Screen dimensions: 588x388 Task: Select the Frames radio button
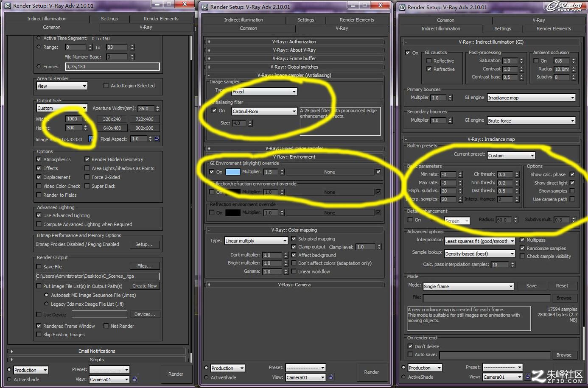click(39, 66)
